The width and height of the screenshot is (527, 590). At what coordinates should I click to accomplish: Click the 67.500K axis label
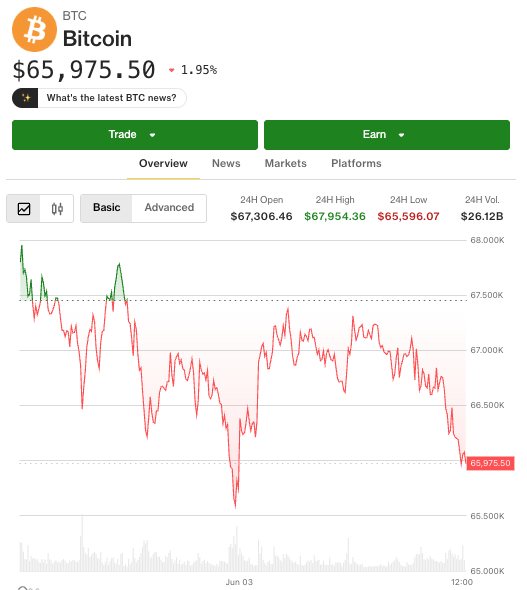(x=487, y=295)
